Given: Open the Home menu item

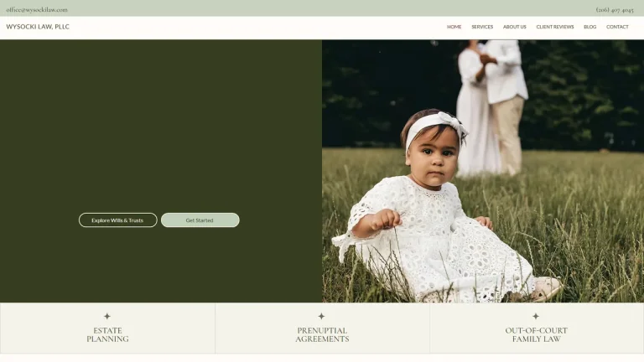Looking at the screenshot, I should tap(454, 27).
